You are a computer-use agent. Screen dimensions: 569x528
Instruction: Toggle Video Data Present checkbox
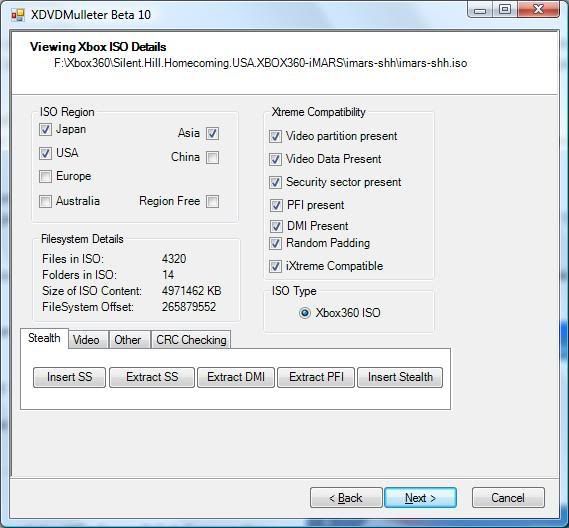click(x=275, y=159)
